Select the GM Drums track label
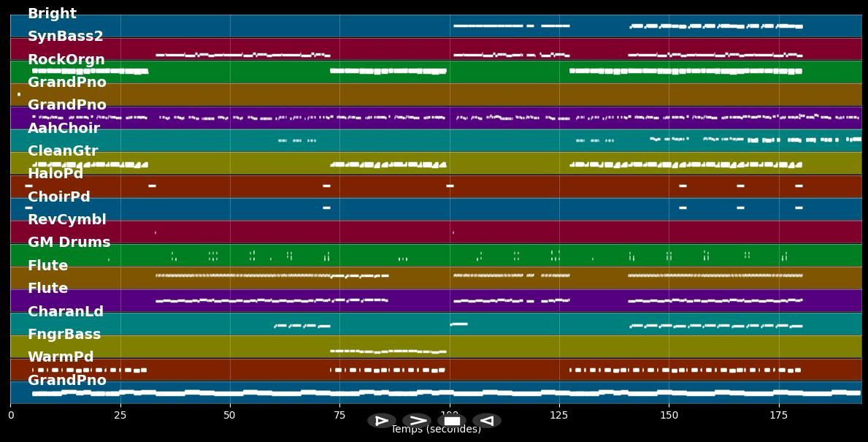 click(x=69, y=242)
